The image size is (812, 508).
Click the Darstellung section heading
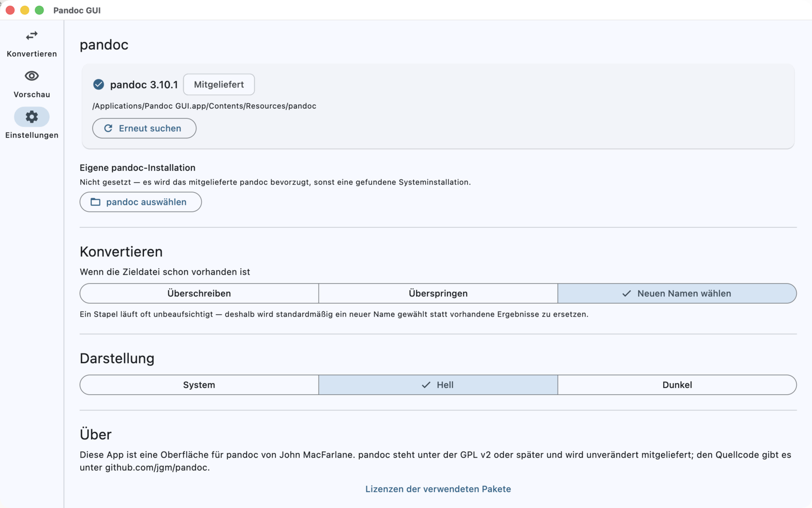117,359
